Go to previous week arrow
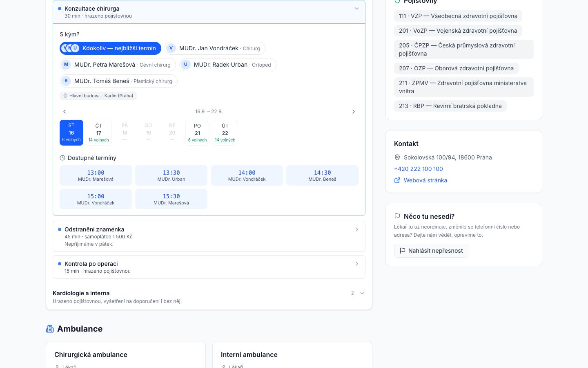Viewport: 588px width, 368px height. tap(65, 112)
